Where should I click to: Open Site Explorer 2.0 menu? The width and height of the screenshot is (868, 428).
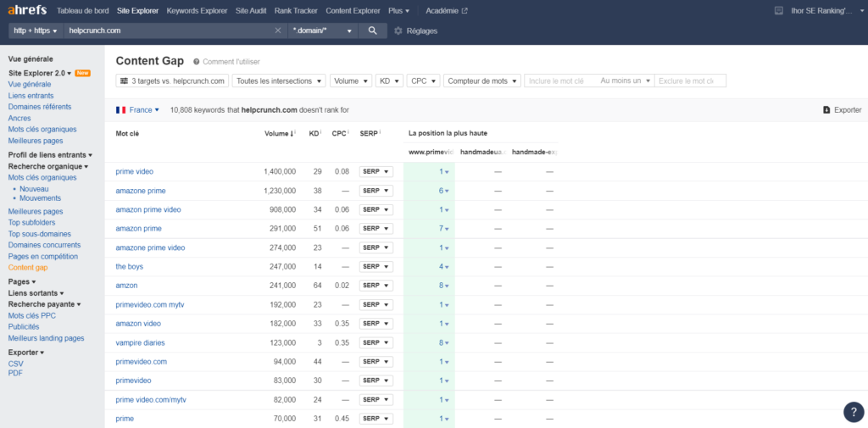tap(40, 73)
